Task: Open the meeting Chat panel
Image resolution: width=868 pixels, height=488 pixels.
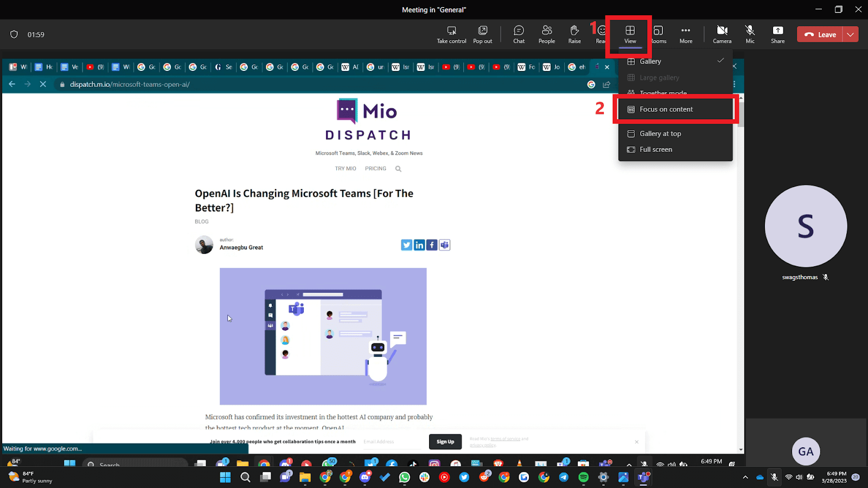Action: pyautogui.click(x=519, y=35)
